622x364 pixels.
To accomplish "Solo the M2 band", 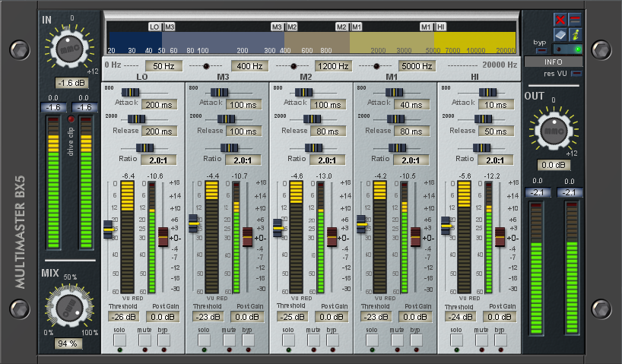I will (x=288, y=340).
